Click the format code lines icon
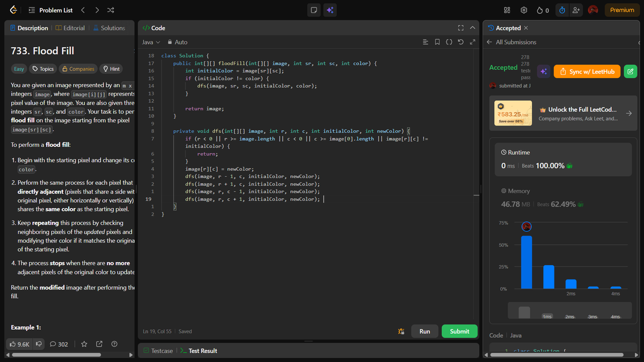 click(426, 42)
